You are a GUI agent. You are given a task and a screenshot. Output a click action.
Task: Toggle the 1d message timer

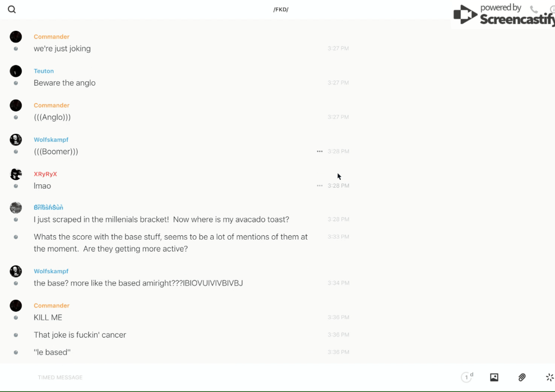467,377
